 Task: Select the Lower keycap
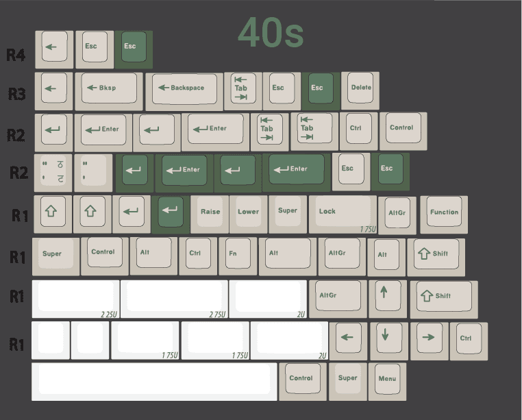coord(248,213)
